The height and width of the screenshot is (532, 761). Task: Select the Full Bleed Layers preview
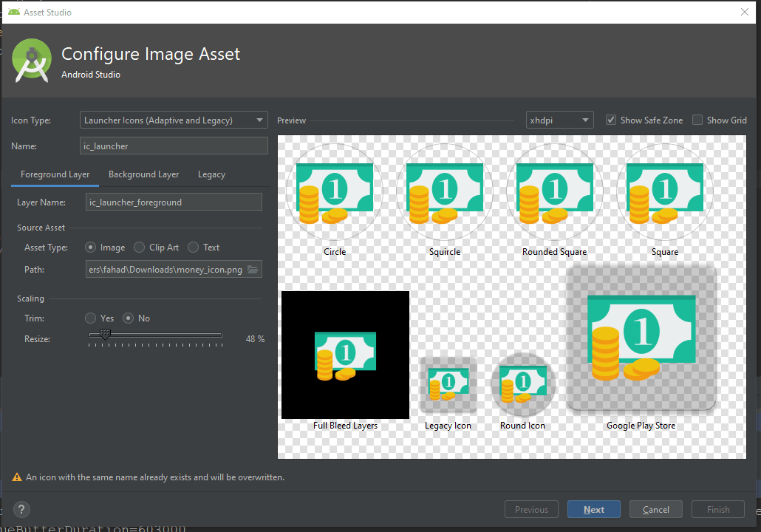tap(346, 355)
